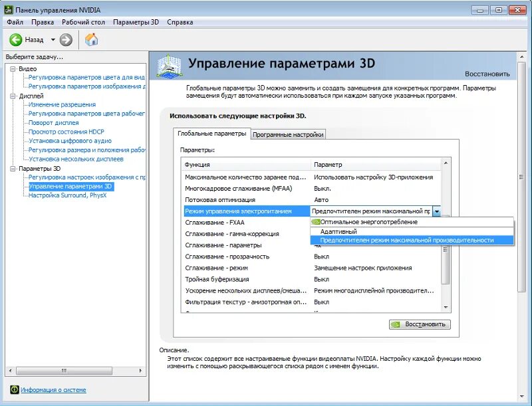
Task: Click the task tree horizontal scrollbar thumb
Action: point(64,371)
